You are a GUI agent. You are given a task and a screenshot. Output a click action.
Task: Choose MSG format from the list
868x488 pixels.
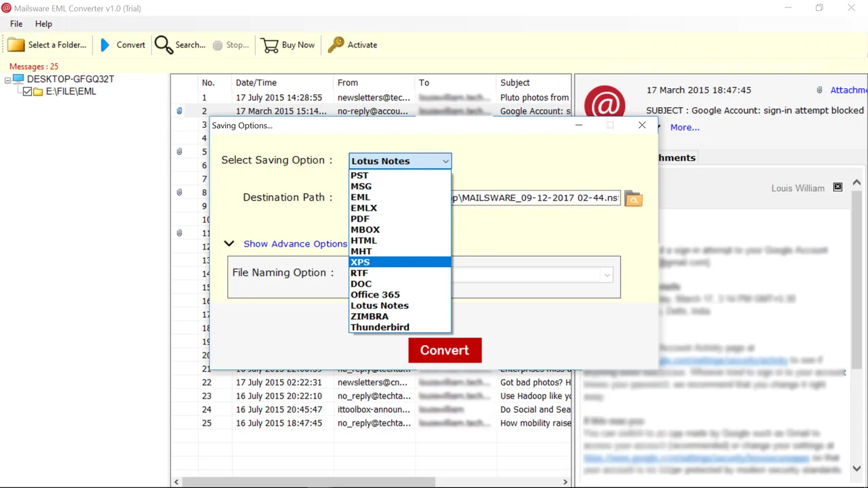[400, 186]
